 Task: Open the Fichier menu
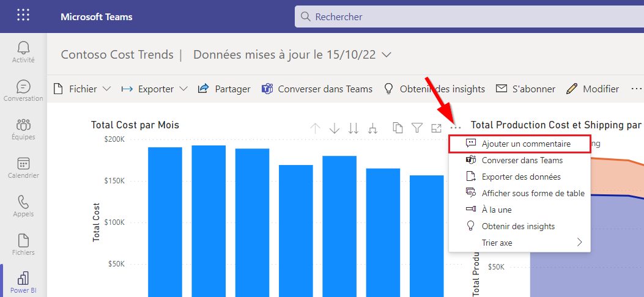(83, 89)
